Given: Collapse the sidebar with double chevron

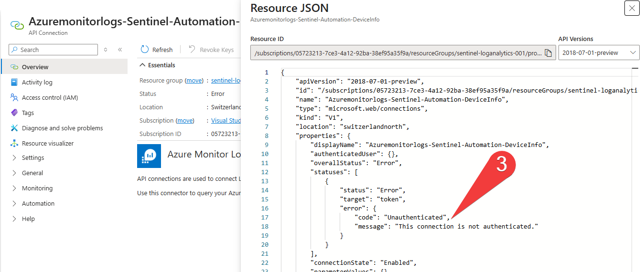Looking at the screenshot, I should [120, 50].
